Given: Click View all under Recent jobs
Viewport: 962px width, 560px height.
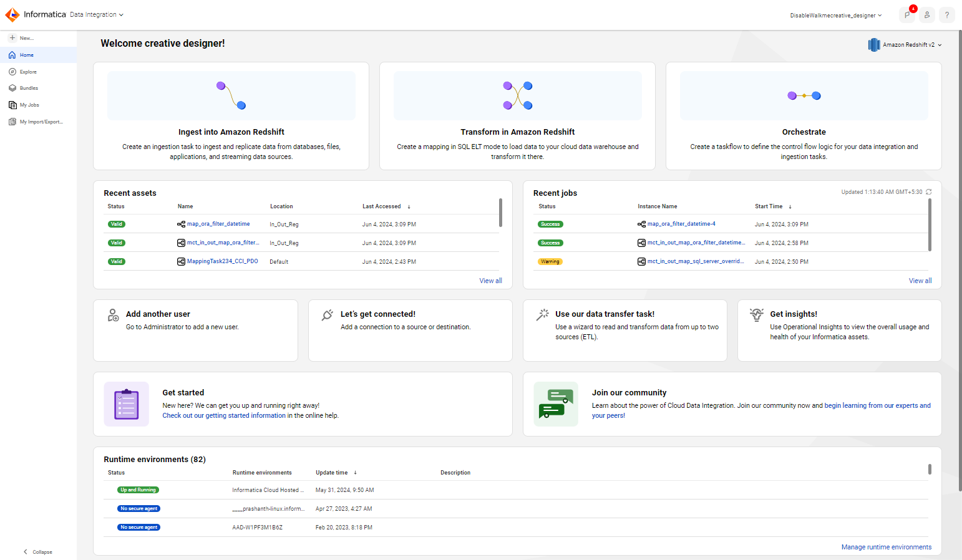Looking at the screenshot, I should point(920,281).
